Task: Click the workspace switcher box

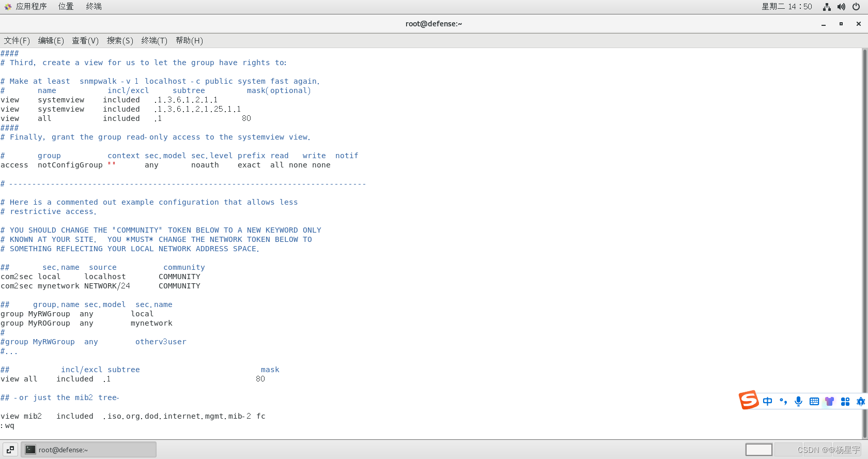Action: [758, 450]
